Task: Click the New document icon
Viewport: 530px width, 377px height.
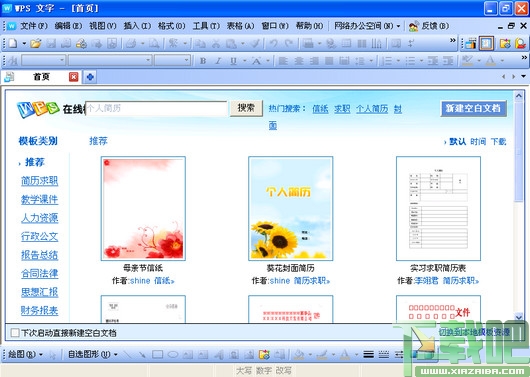Action: tap(13, 43)
